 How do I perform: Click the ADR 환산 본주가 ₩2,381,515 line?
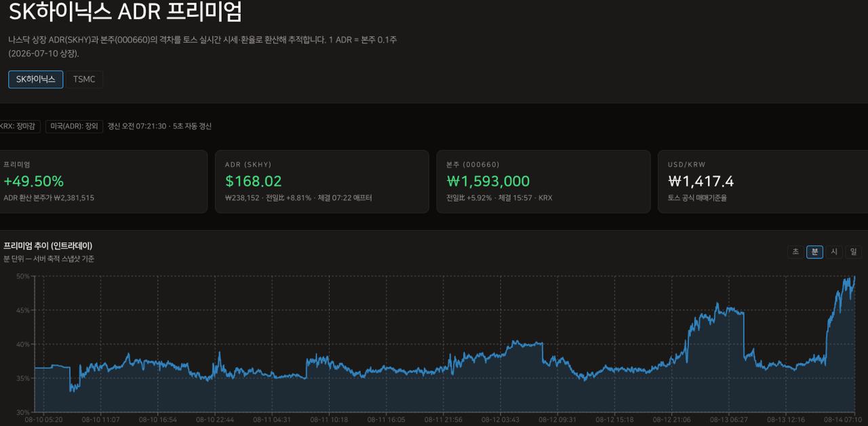(49, 198)
